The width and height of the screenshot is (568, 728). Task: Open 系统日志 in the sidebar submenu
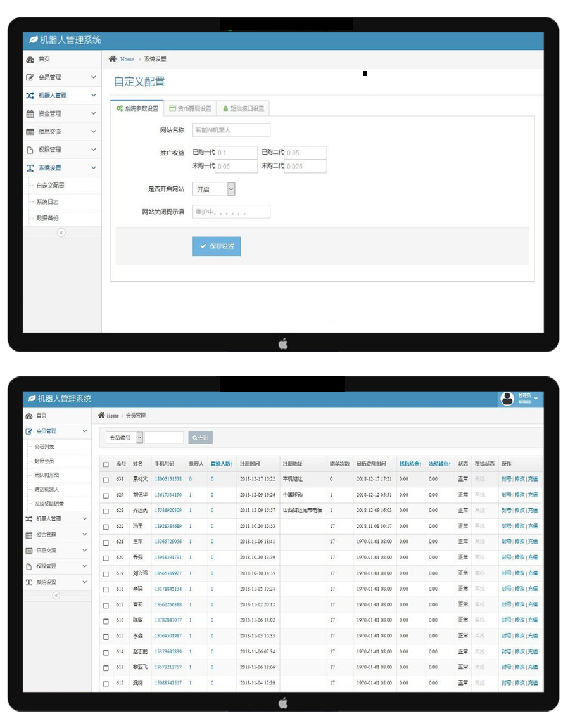[x=47, y=201]
